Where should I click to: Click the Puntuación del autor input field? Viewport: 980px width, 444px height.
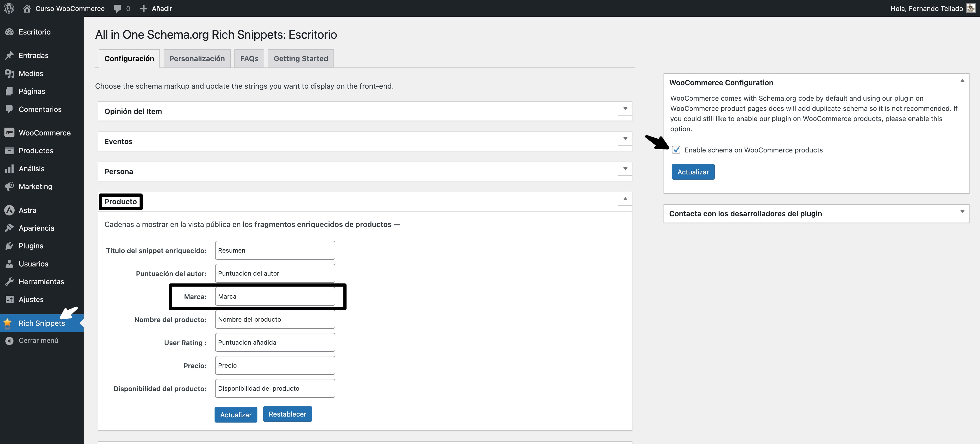[x=275, y=274]
